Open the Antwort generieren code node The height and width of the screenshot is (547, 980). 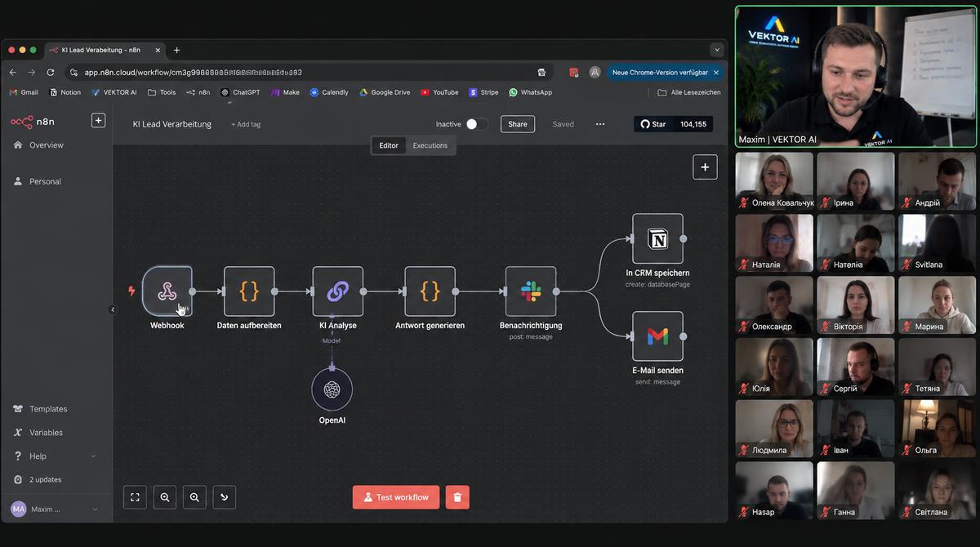click(x=430, y=291)
